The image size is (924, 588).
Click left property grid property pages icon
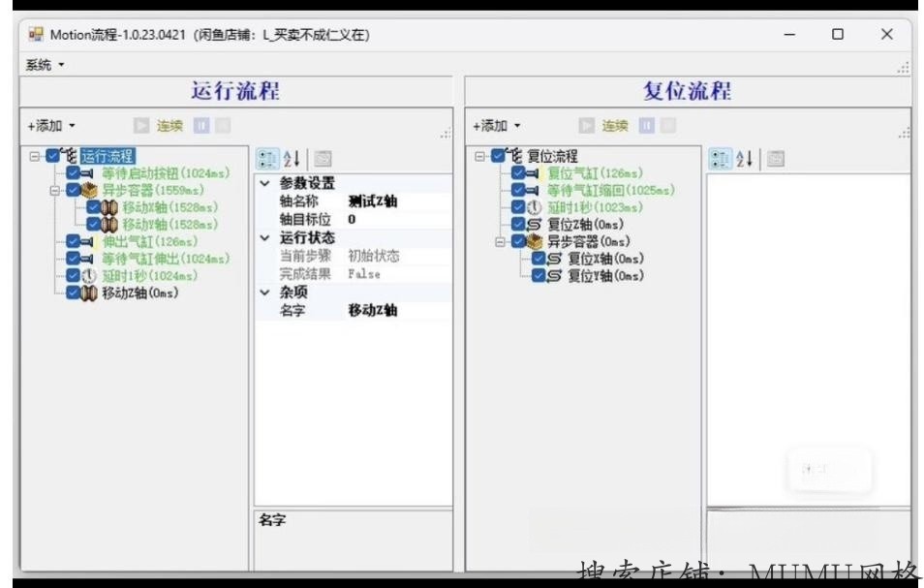323,159
